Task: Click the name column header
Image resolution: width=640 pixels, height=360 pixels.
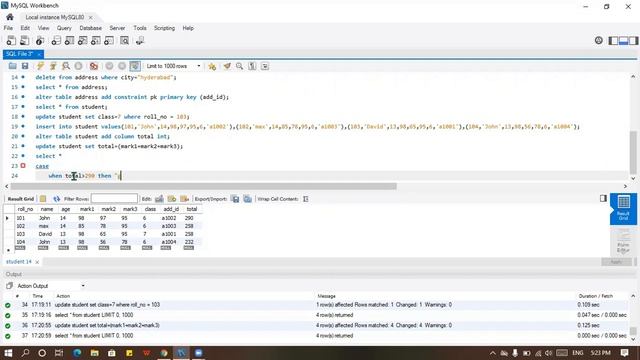Action: point(47,209)
